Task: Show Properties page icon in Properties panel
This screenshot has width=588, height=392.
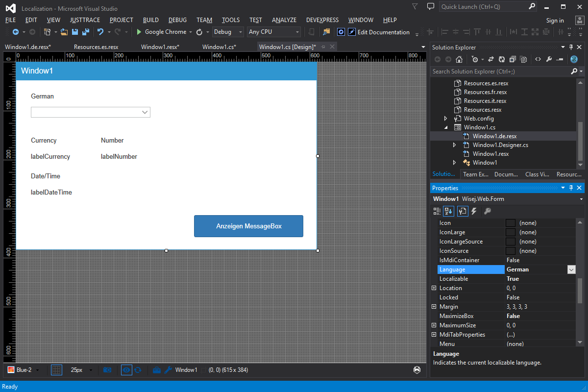Action: 463,211
